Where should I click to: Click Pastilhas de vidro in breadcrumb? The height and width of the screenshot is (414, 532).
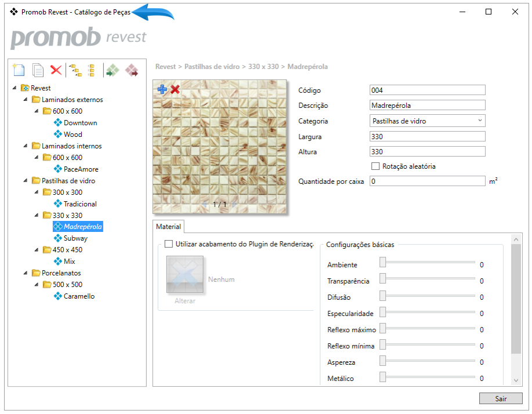coord(212,67)
